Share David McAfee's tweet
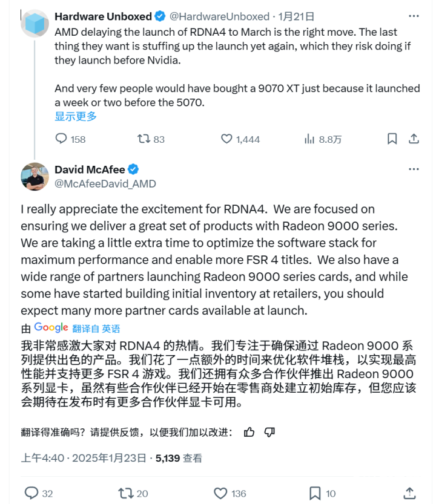Image resolution: width=436 pixels, height=504 pixels. [409, 493]
